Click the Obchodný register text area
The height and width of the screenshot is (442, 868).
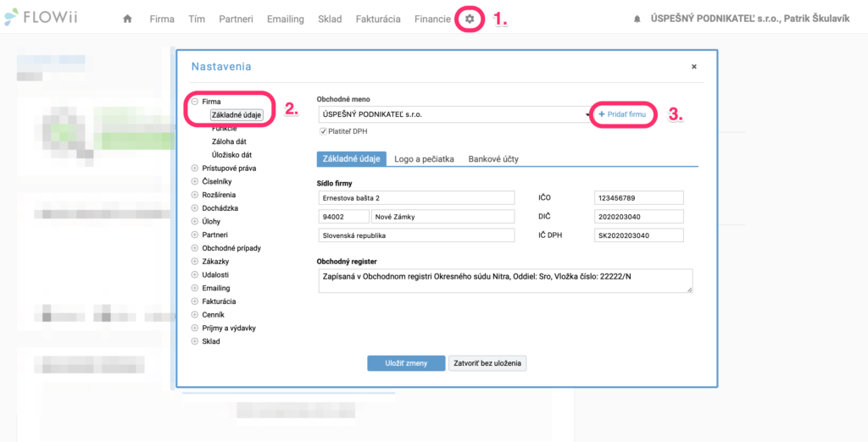pos(505,280)
